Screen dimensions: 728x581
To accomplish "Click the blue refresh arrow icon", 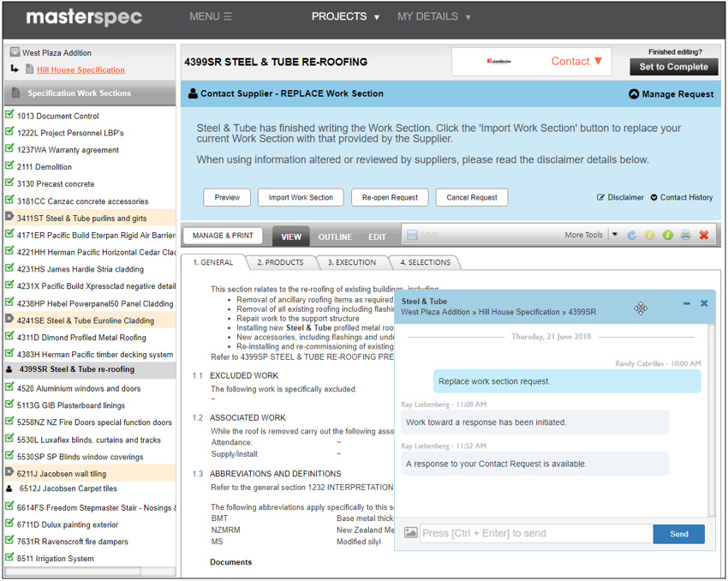I will pos(631,236).
